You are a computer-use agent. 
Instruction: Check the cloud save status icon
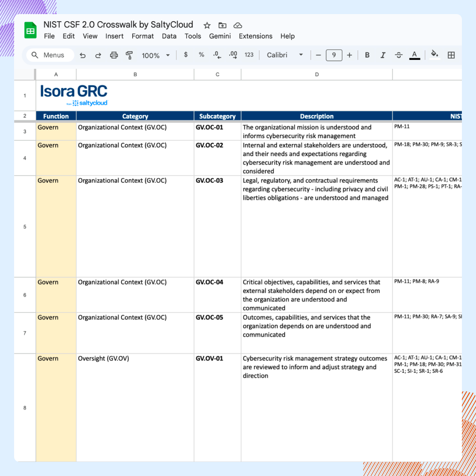click(238, 25)
